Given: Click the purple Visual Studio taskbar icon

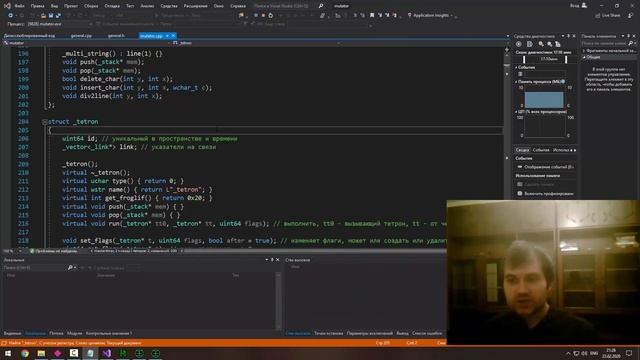Looking at the screenshot, I should tap(107, 353).
